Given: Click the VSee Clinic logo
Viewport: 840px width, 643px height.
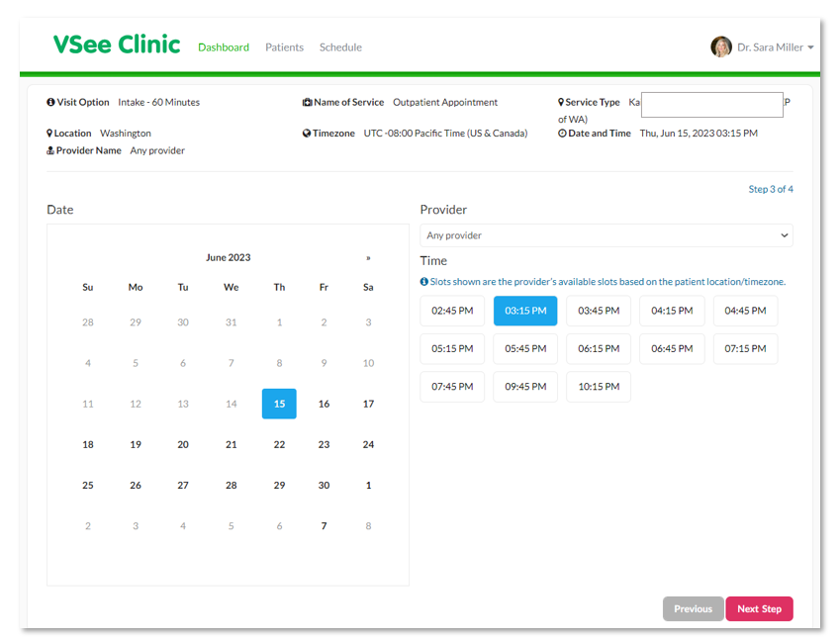Looking at the screenshot, I should pos(116,45).
